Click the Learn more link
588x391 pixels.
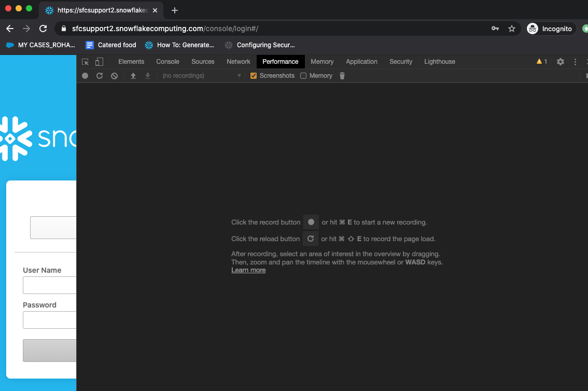point(248,270)
